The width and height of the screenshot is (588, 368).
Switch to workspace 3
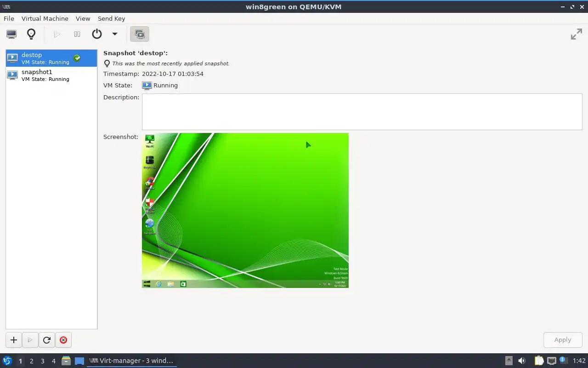tap(42, 361)
